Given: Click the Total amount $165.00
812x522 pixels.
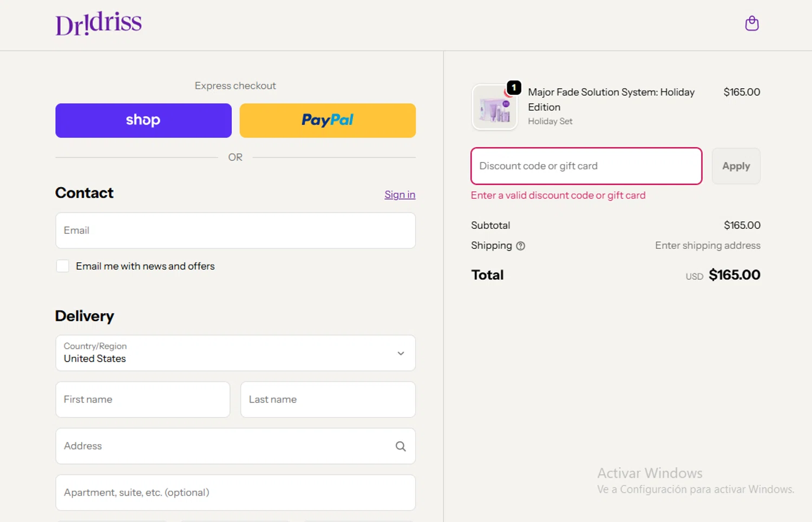Looking at the screenshot, I should tap(734, 275).
